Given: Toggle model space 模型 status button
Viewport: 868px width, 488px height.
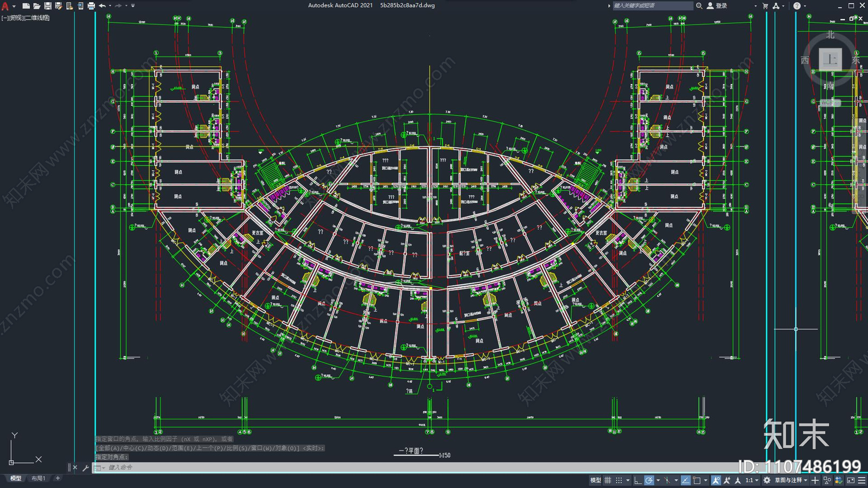Looking at the screenshot, I should click(596, 480).
